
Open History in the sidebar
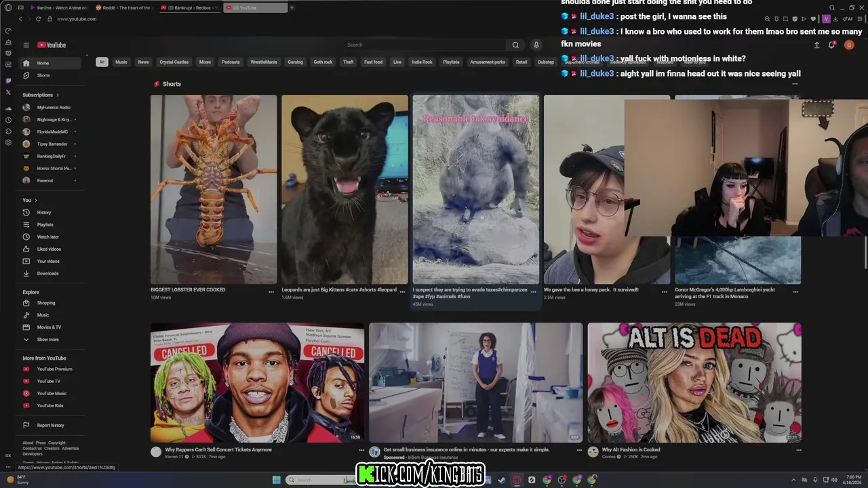(x=50, y=212)
